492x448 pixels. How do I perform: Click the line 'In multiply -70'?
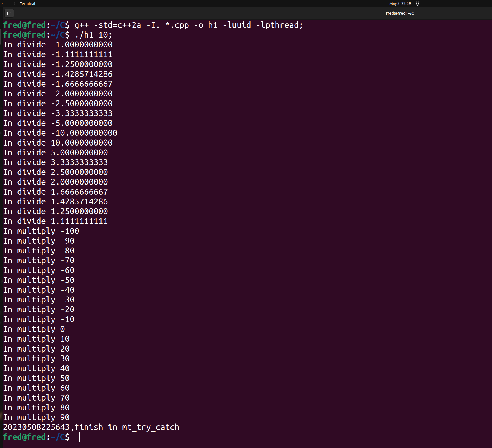[x=39, y=260]
